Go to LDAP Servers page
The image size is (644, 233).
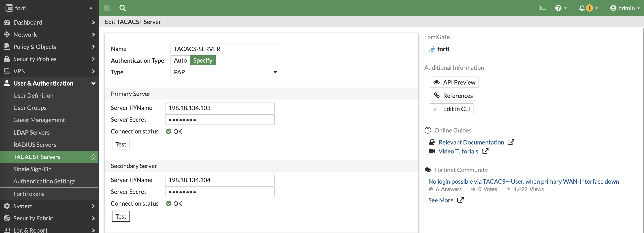click(31, 132)
